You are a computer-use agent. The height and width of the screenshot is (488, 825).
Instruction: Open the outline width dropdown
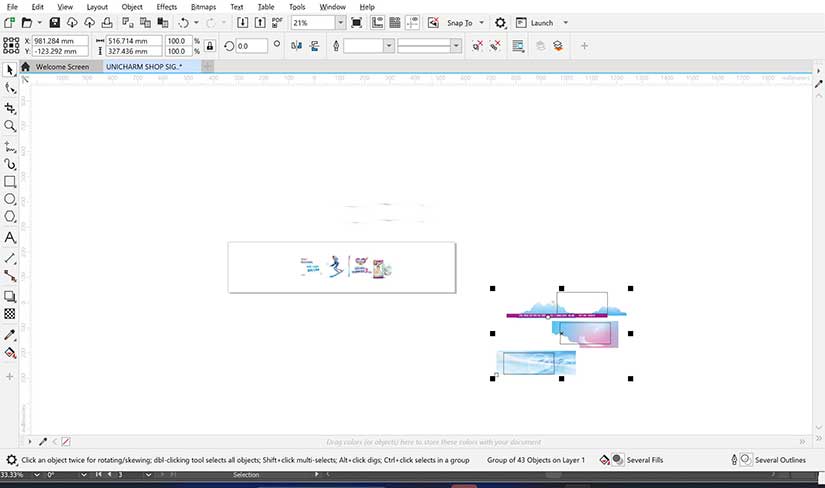pos(388,46)
